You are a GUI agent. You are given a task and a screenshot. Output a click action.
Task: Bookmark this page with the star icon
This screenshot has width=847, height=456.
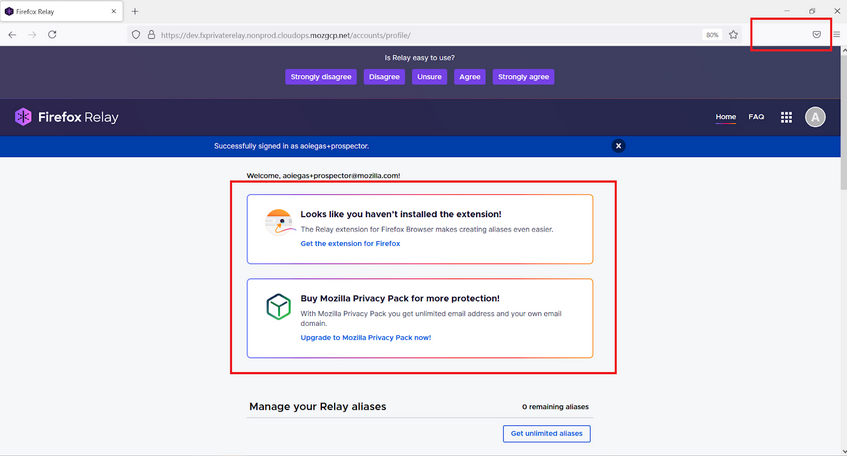point(733,35)
